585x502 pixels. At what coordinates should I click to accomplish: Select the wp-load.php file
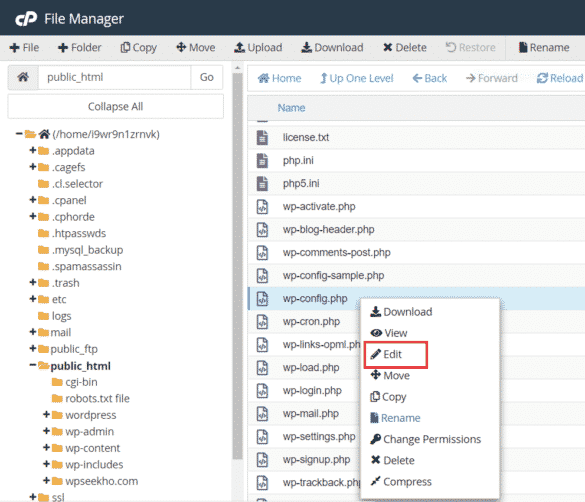(x=311, y=368)
